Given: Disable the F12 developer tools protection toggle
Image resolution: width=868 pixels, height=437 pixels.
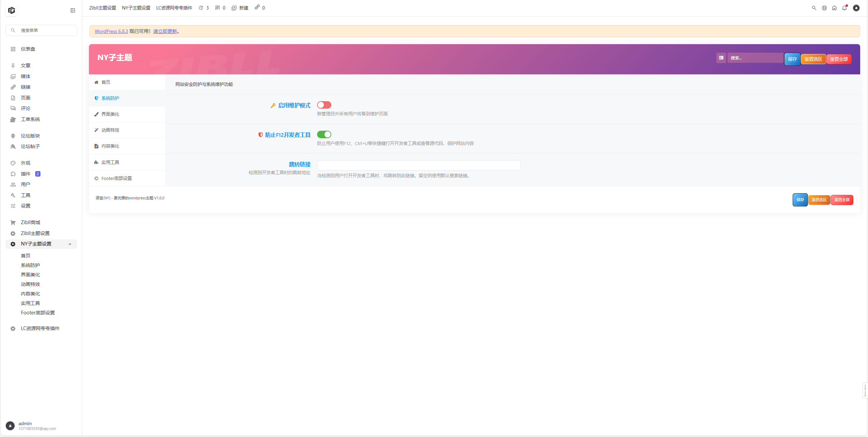Looking at the screenshot, I should 324,134.
